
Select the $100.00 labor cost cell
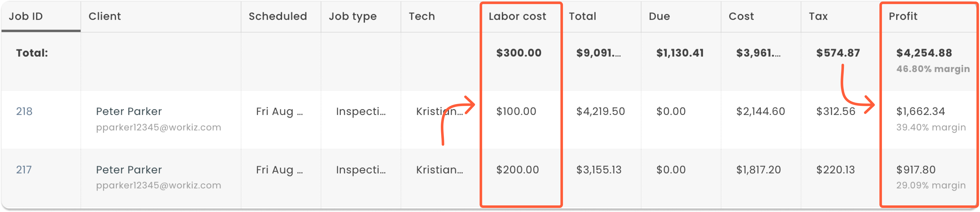(516, 111)
